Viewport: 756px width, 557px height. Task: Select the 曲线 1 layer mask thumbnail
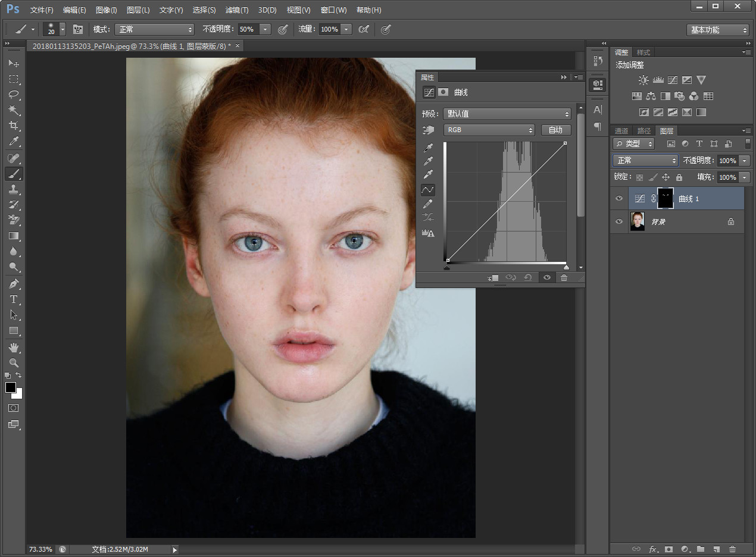pyautogui.click(x=665, y=199)
